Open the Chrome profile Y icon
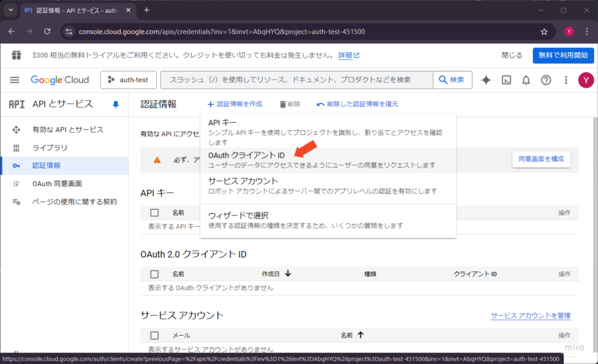598x364 pixels. click(x=569, y=32)
